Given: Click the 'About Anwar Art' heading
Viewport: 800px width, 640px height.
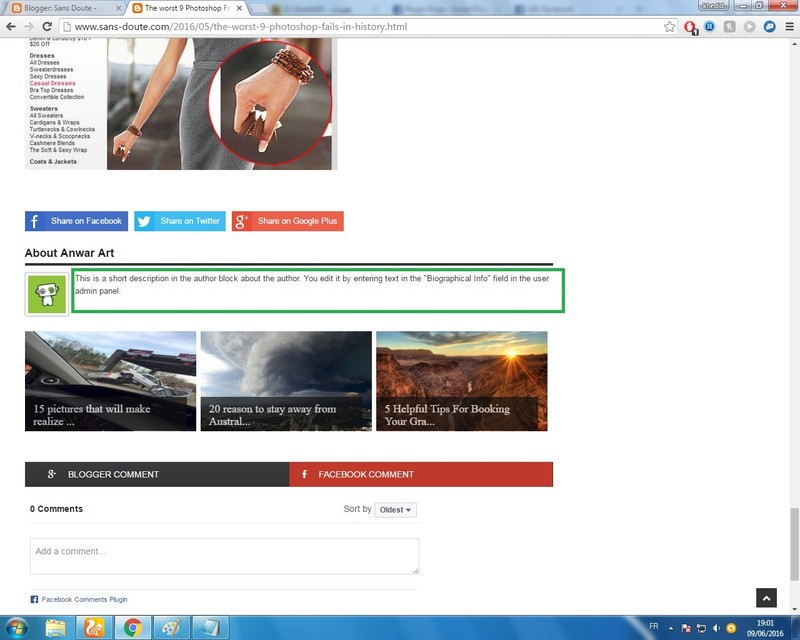Looking at the screenshot, I should (69, 253).
